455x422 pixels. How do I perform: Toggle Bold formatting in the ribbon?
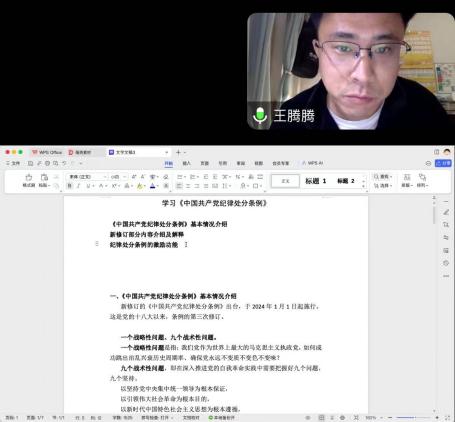(70, 186)
